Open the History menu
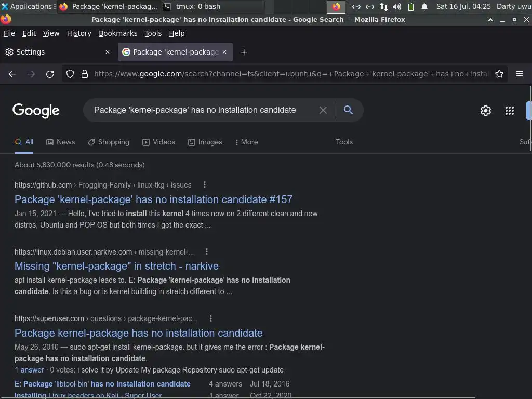532x399 pixels. point(79,33)
